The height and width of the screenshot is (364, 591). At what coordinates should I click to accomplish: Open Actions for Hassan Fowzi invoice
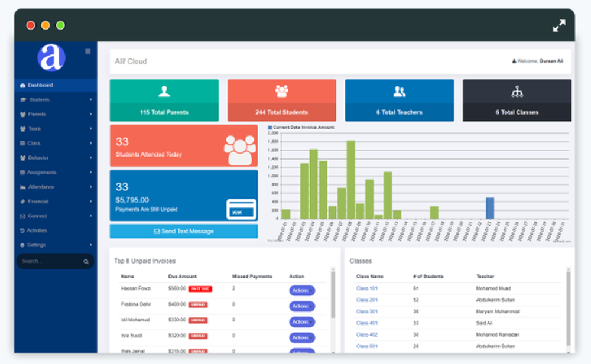coord(302,291)
